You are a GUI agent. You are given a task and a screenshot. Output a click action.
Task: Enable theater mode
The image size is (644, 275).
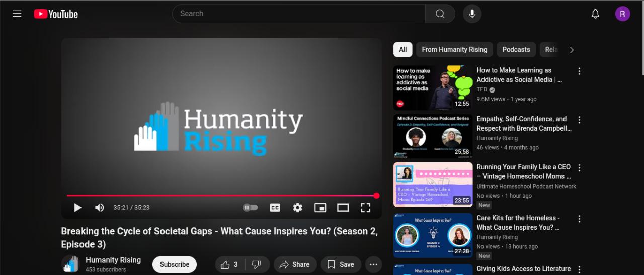point(343,207)
